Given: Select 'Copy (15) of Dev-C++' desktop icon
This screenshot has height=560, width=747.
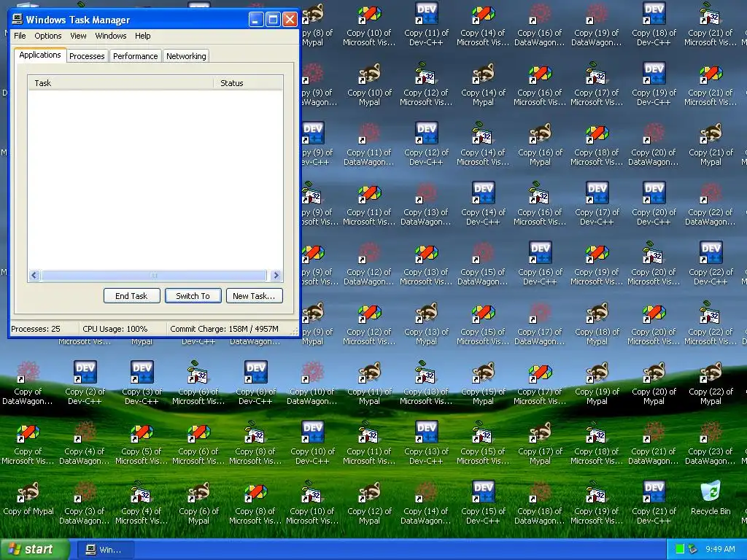Looking at the screenshot, I should coord(483,503).
